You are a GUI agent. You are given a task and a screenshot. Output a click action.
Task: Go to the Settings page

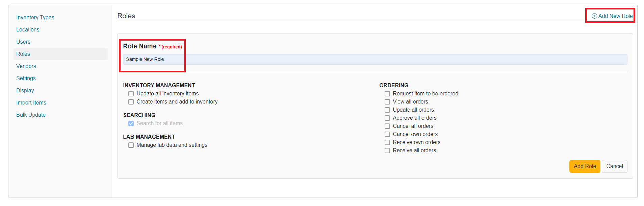click(x=26, y=78)
